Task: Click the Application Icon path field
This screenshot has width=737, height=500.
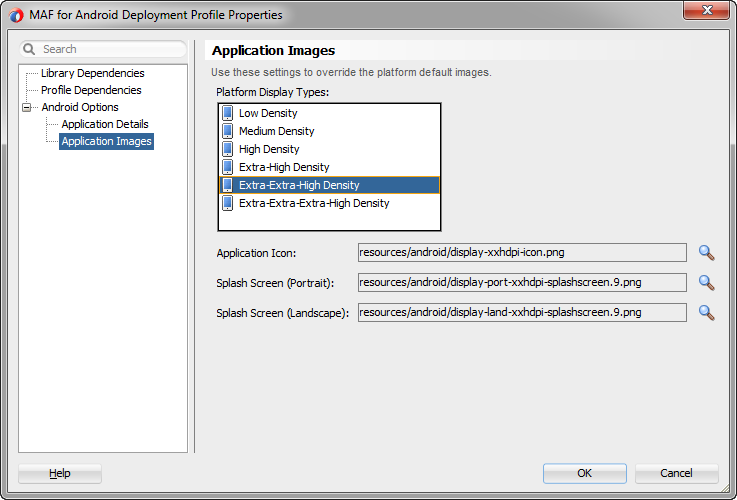Action: [x=522, y=252]
